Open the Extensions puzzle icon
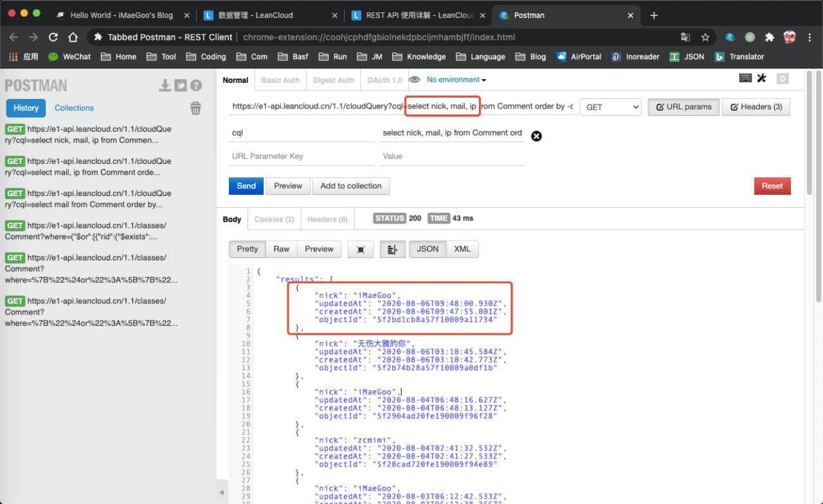This screenshot has width=823, height=504. pyautogui.click(x=770, y=37)
